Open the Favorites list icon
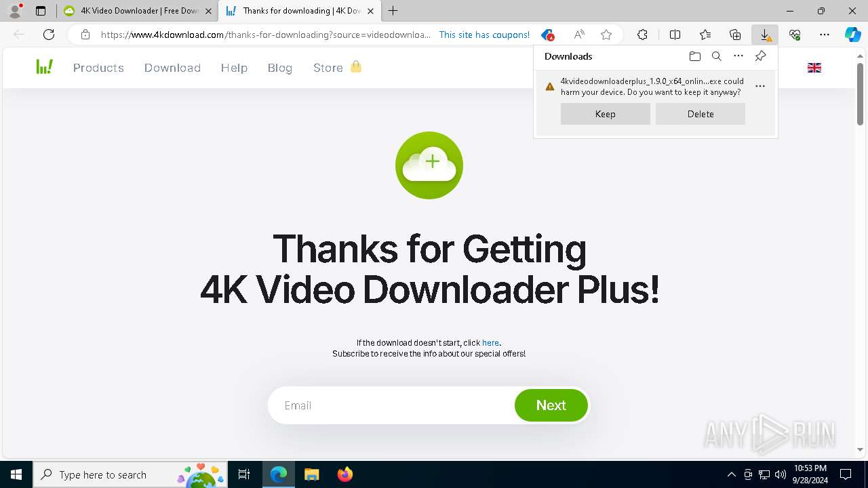868x488 pixels. point(705,35)
